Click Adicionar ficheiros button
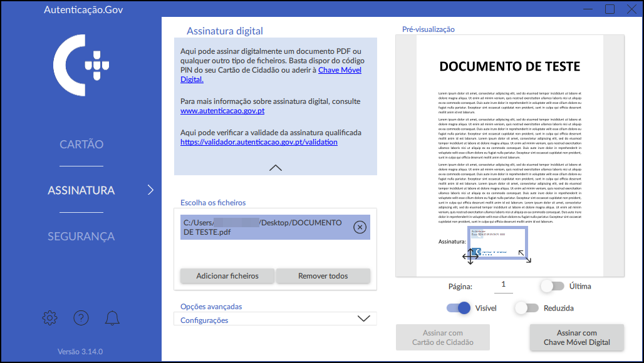The width and height of the screenshot is (644, 363). click(227, 276)
